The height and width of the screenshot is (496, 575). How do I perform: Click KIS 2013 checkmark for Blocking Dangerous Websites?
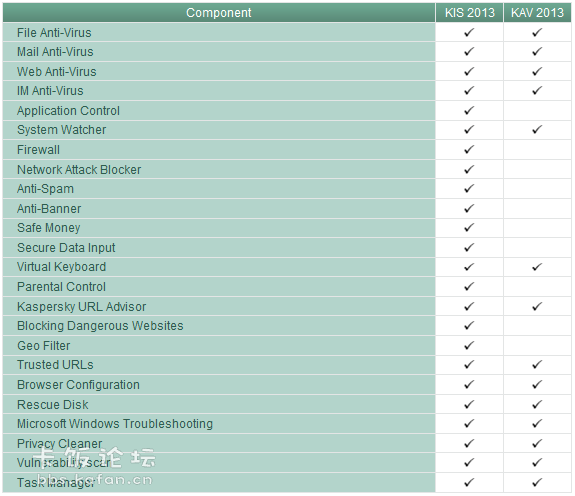(x=469, y=326)
